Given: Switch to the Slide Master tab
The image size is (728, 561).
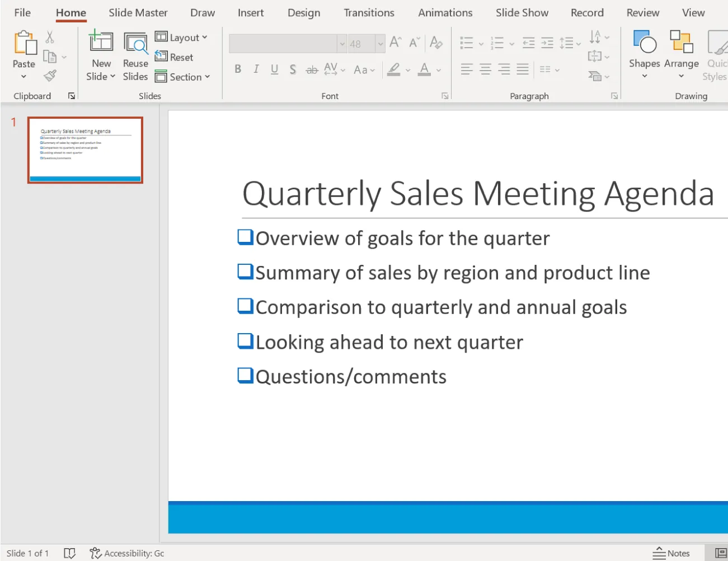Looking at the screenshot, I should [x=138, y=12].
